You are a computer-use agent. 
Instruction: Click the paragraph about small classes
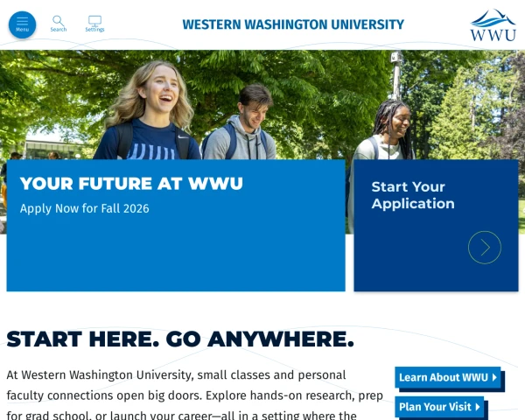194,395
